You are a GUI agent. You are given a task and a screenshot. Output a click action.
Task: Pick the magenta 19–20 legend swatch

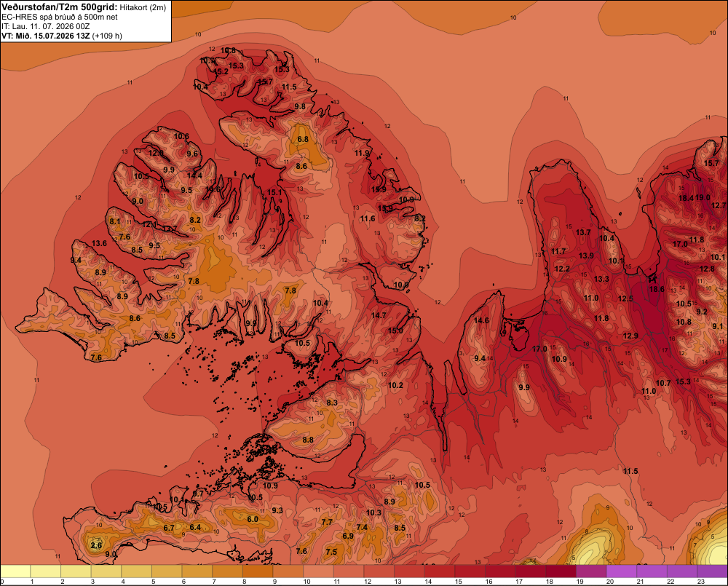pos(591,571)
